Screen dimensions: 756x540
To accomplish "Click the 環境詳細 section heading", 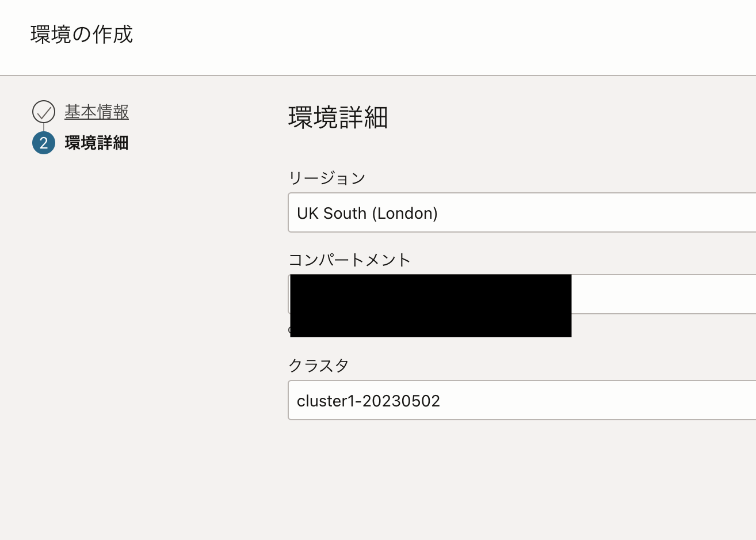I will pyautogui.click(x=337, y=119).
